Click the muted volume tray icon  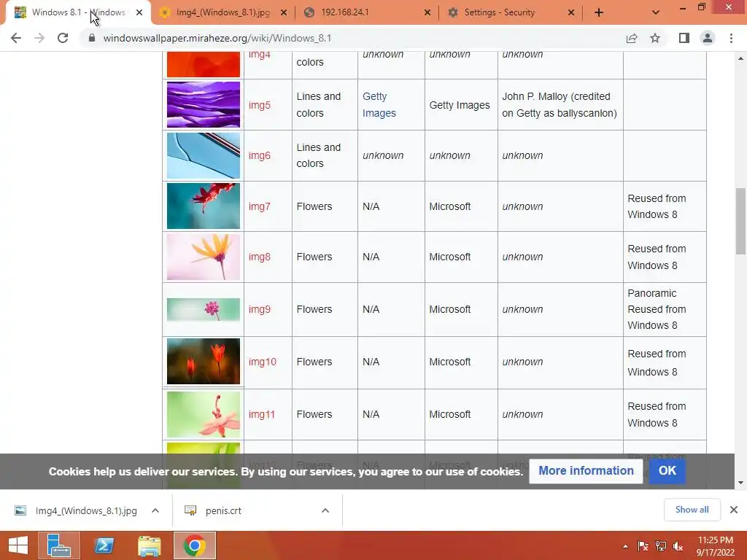pos(678,547)
